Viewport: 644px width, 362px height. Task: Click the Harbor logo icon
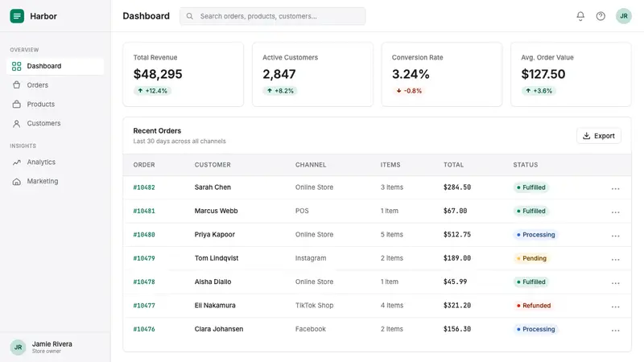17,16
